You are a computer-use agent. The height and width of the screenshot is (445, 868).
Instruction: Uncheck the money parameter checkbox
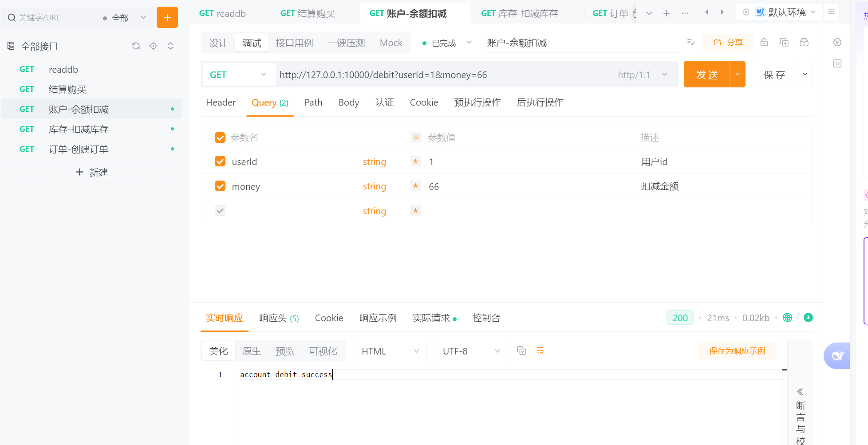pos(220,186)
